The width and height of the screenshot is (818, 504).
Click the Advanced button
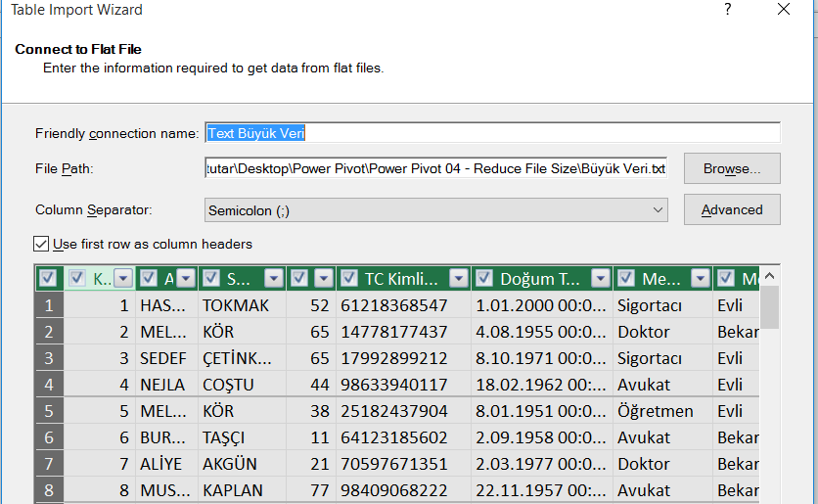click(x=731, y=209)
